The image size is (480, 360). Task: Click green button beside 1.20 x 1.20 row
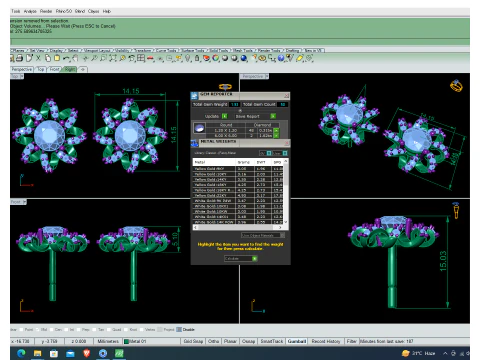tap(276, 131)
